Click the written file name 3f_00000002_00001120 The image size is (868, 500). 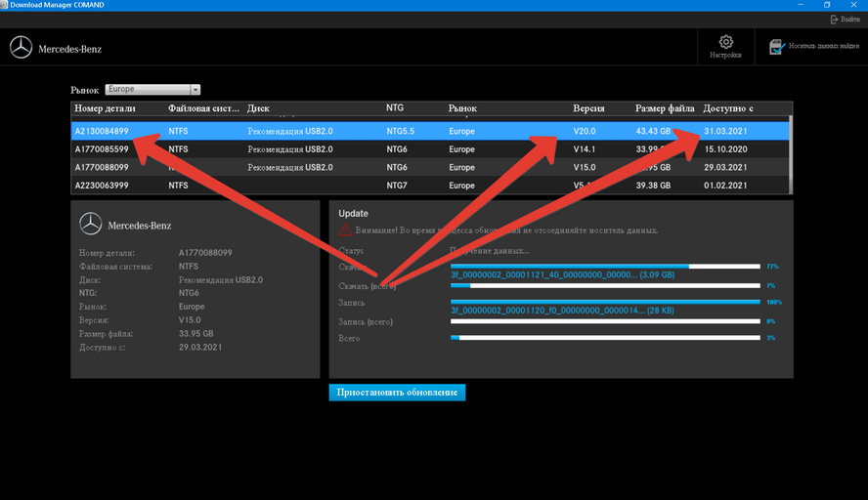[562, 311]
